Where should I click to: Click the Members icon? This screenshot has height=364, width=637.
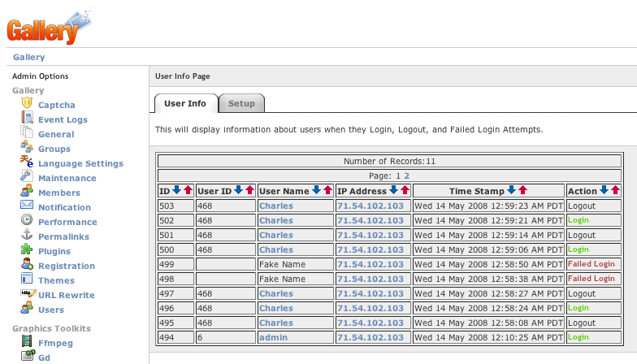[27, 190]
